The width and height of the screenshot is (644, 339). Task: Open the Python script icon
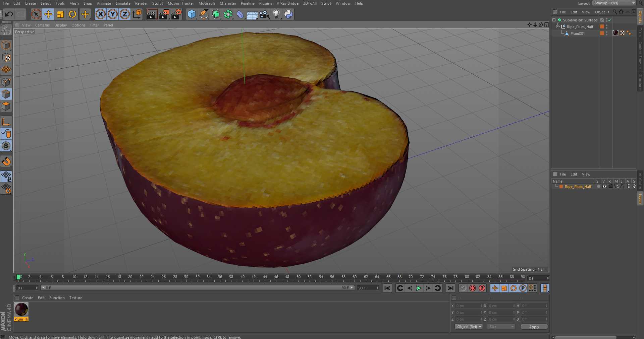[x=288, y=14]
